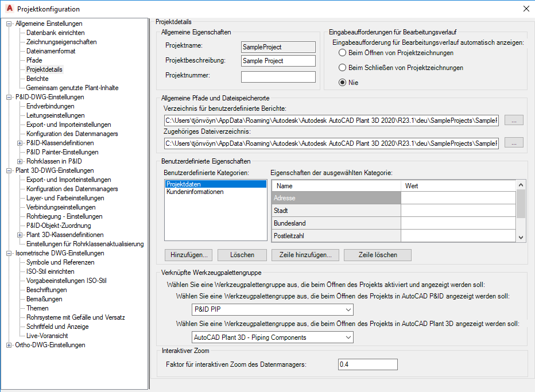
Task: Collapse Isometrische DWG-Einstellungen node
Action: click(x=9, y=253)
